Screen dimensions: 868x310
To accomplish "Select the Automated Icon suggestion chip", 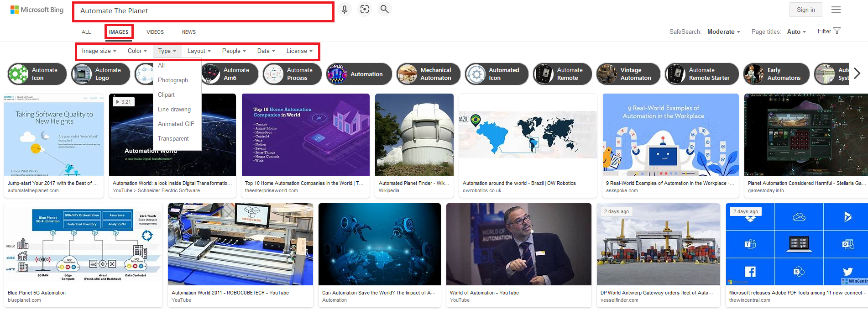I will tap(497, 74).
